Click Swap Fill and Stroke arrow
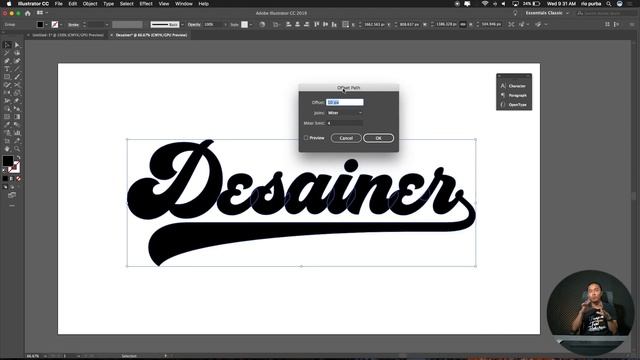 tap(18, 157)
